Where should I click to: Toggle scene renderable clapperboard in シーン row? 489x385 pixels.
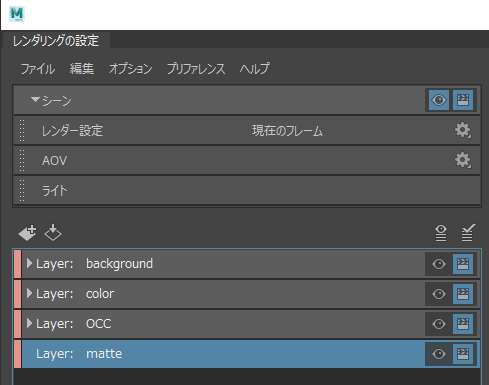(x=463, y=100)
